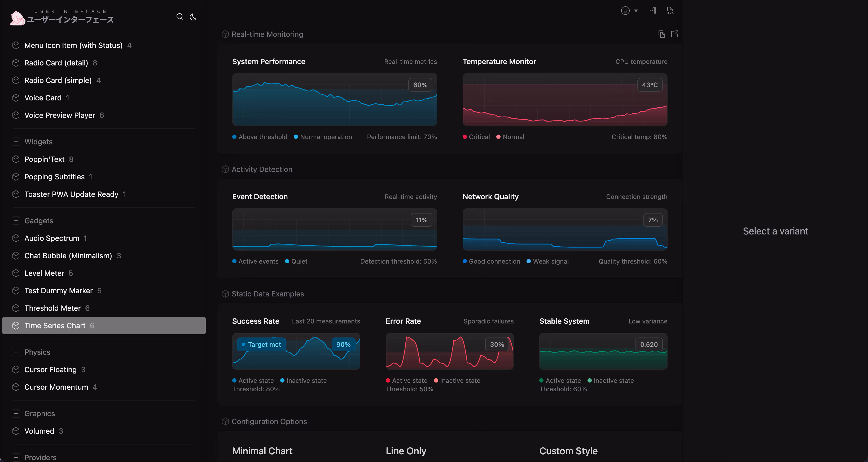Select the Threshold Meter sidebar entry
The width and height of the screenshot is (868, 462).
click(x=52, y=308)
